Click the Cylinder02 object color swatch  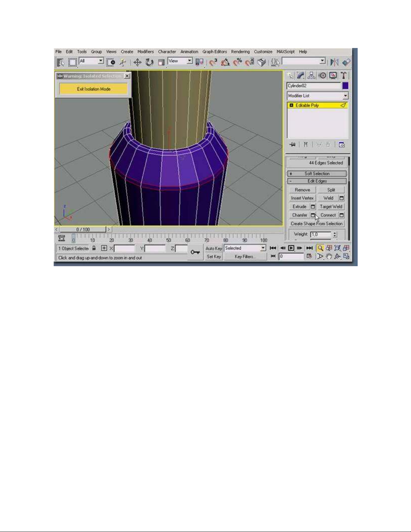[x=345, y=86]
